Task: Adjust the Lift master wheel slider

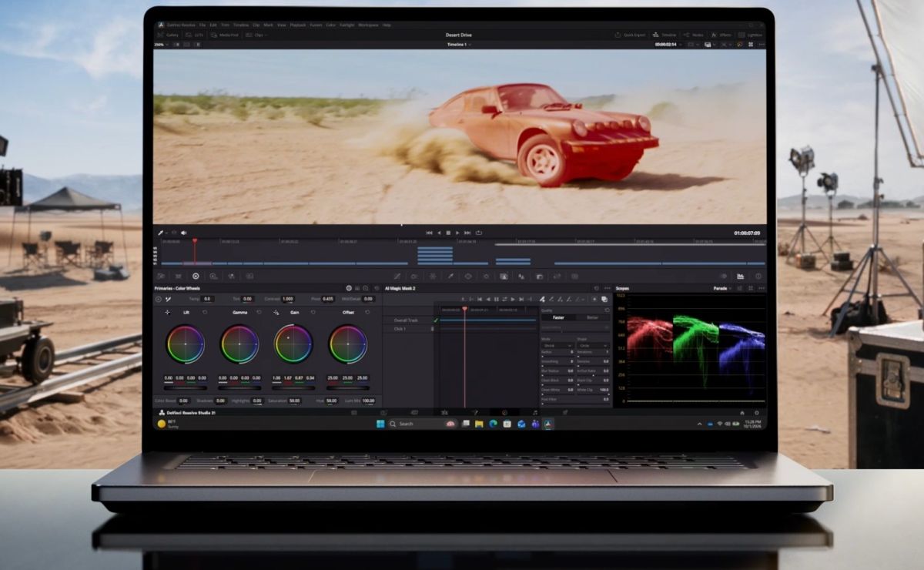Action: click(185, 388)
